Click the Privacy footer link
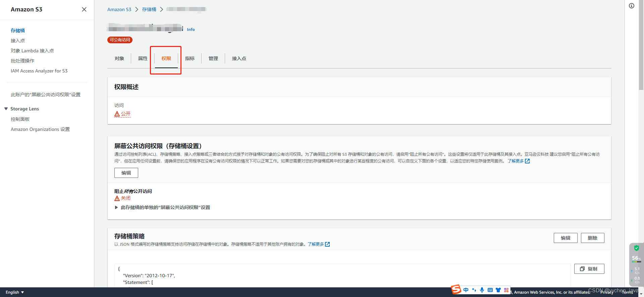Image resolution: width=644 pixels, height=297 pixels. pyautogui.click(x=607, y=292)
